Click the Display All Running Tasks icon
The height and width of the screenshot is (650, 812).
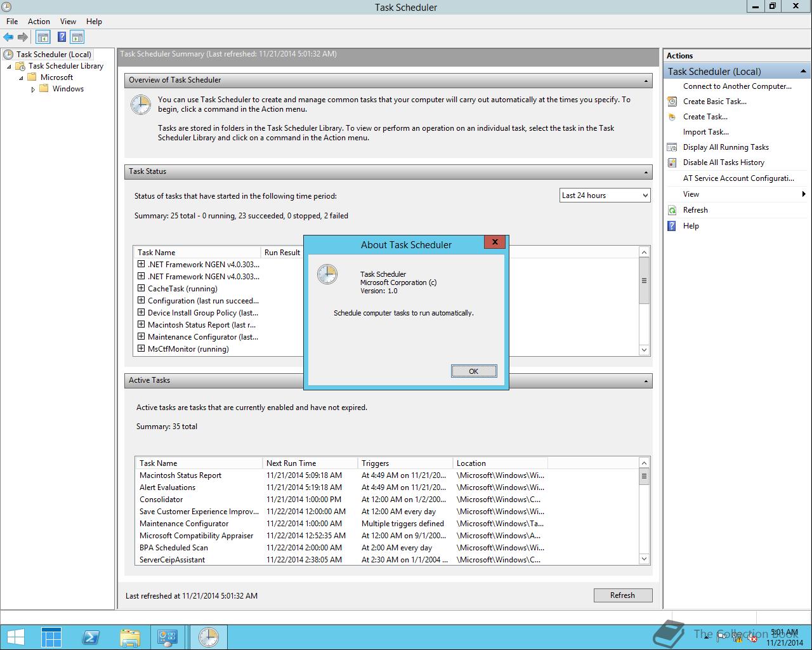pyautogui.click(x=672, y=147)
